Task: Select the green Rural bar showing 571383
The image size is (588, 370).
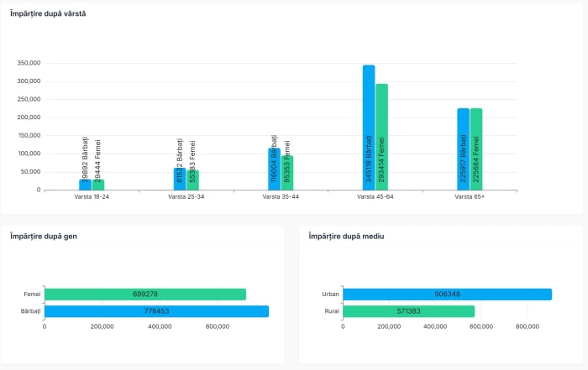Action: [408, 311]
